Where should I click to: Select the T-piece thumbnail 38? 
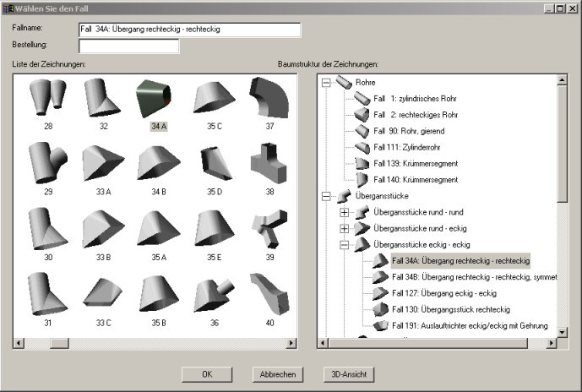269,163
